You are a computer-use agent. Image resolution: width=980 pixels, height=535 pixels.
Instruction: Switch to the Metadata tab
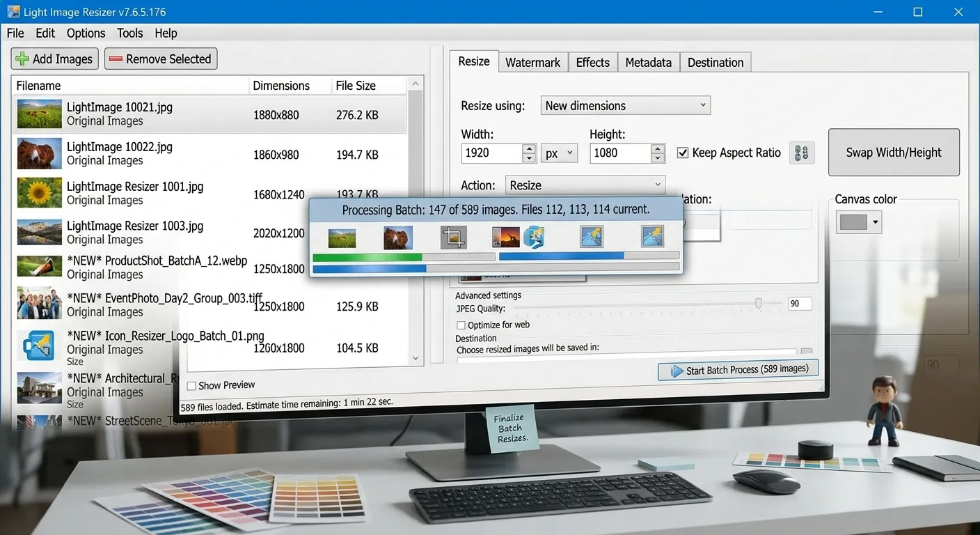(x=648, y=63)
